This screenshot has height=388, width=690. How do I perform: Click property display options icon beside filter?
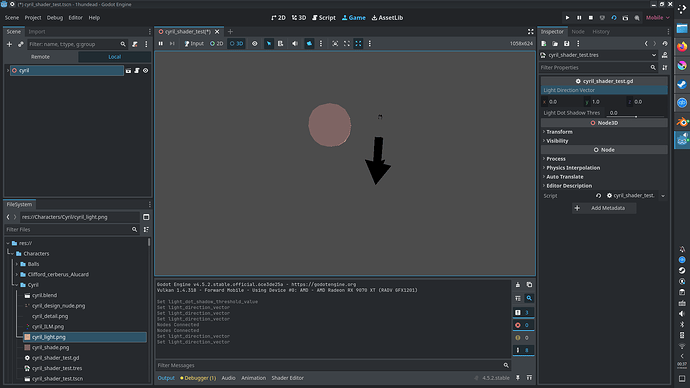[x=664, y=68]
